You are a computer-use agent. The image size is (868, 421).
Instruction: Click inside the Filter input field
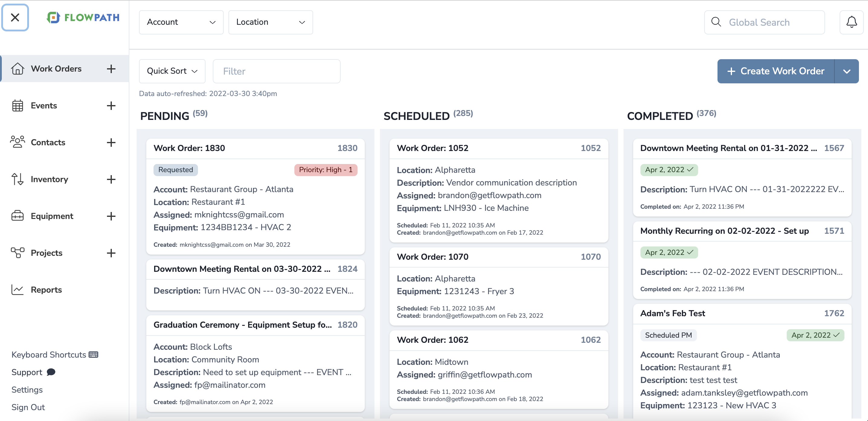pos(276,71)
